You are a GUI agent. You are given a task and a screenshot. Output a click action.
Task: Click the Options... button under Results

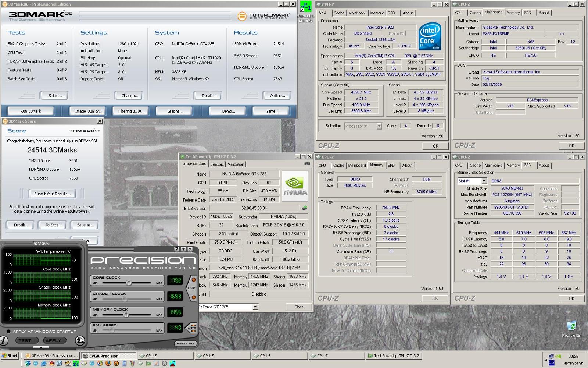click(x=278, y=96)
